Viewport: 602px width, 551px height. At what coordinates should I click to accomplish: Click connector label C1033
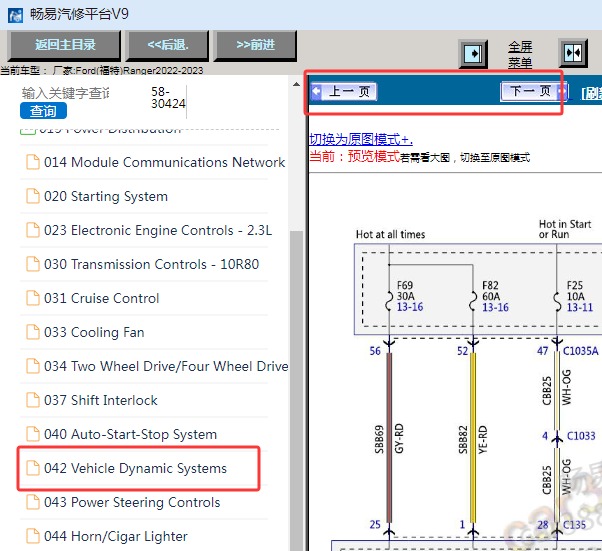click(581, 436)
